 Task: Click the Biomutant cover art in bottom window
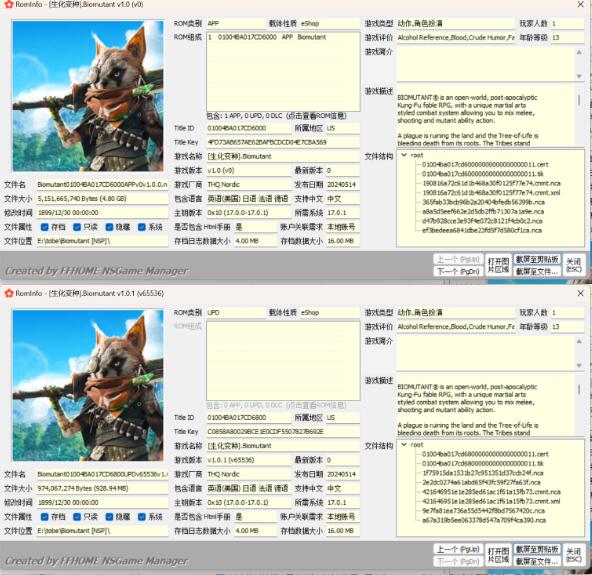pyautogui.click(x=88, y=385)
